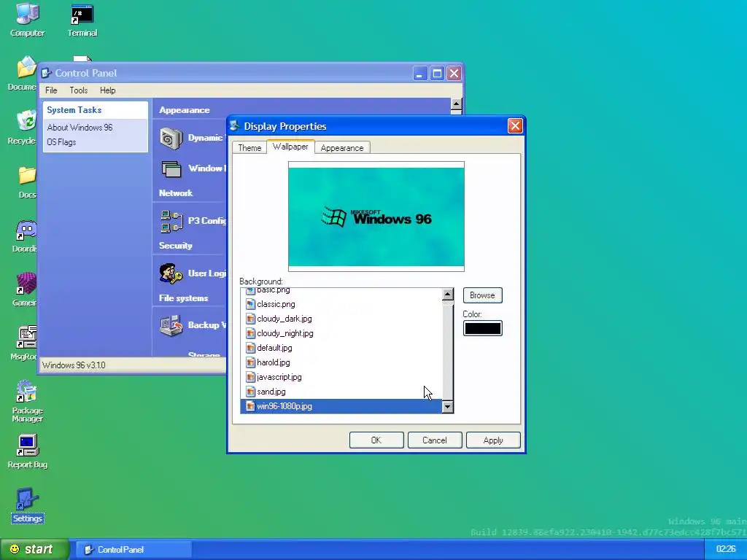Open the start menu button
Screen dimensions: 747x560
pyautogui.click(x=34, y=549)
